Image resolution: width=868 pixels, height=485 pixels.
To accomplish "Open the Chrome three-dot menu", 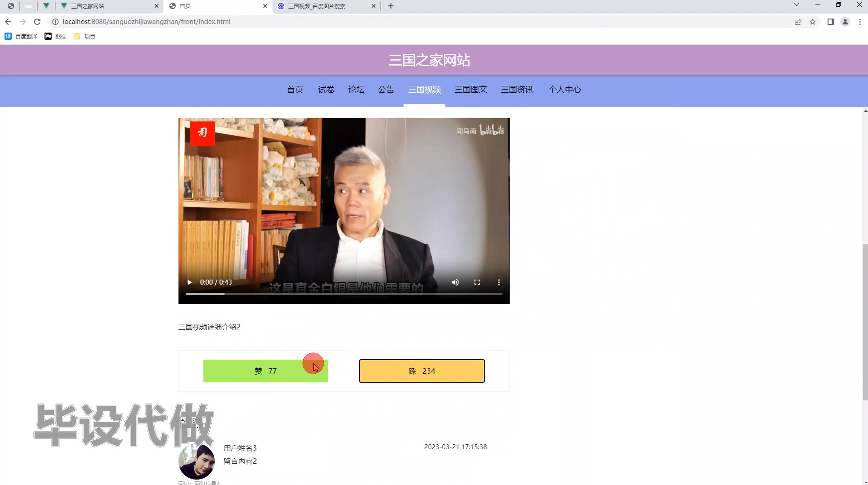I will [x=860, y=22].
